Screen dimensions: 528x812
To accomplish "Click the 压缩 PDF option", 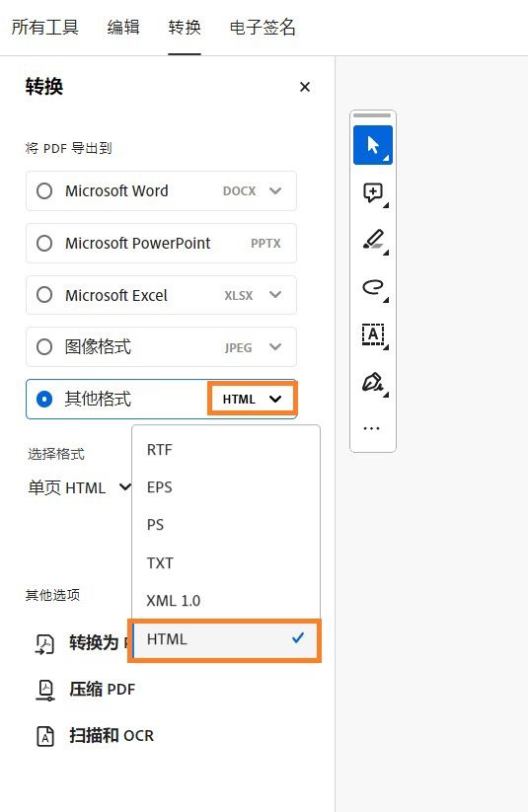I will tap(102, 690).
